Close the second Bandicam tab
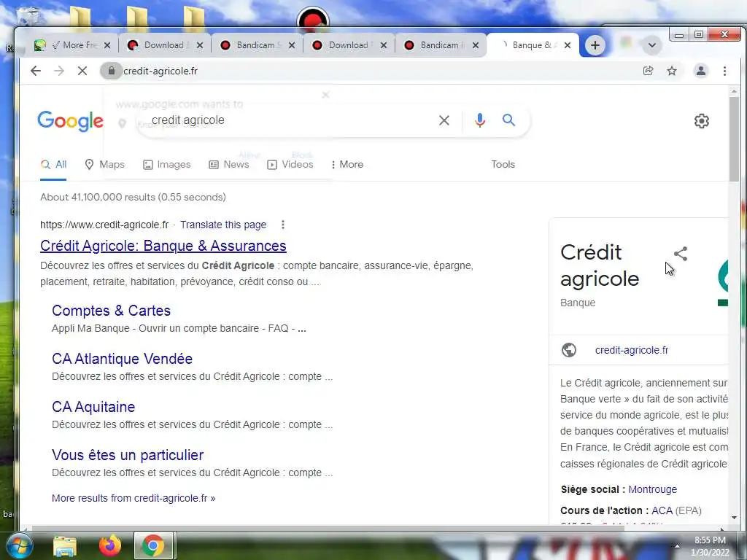 point(476,45)
